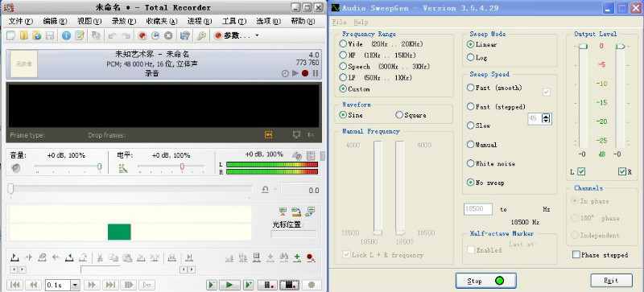Click the green plus add-marker icon
The height and width of the screenshot is (292, 644).
pos(297,258)
